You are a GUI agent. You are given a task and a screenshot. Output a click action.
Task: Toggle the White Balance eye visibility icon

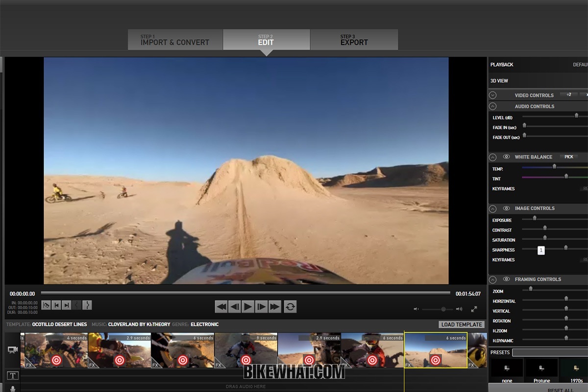point(506,157)
